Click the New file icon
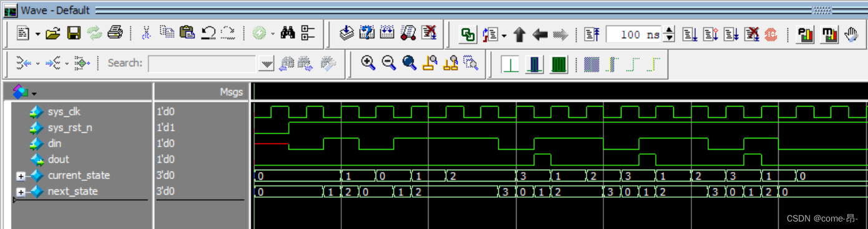Image resolution: width=868 pixels, height=229 pixels. (23, 33)
